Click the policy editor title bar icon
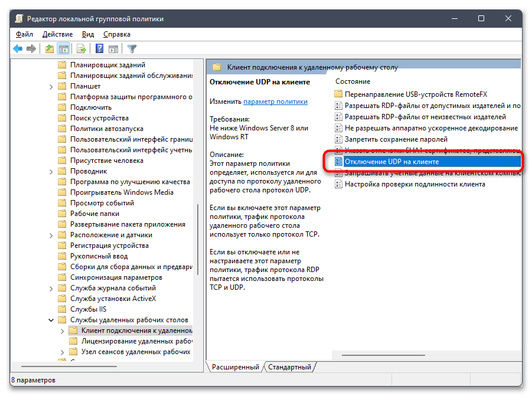 19,19
